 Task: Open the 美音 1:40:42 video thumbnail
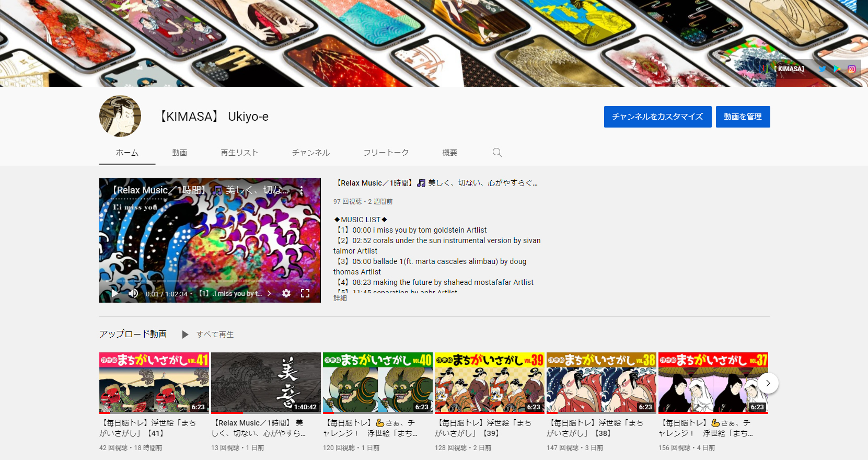click(x=266, y=383)
